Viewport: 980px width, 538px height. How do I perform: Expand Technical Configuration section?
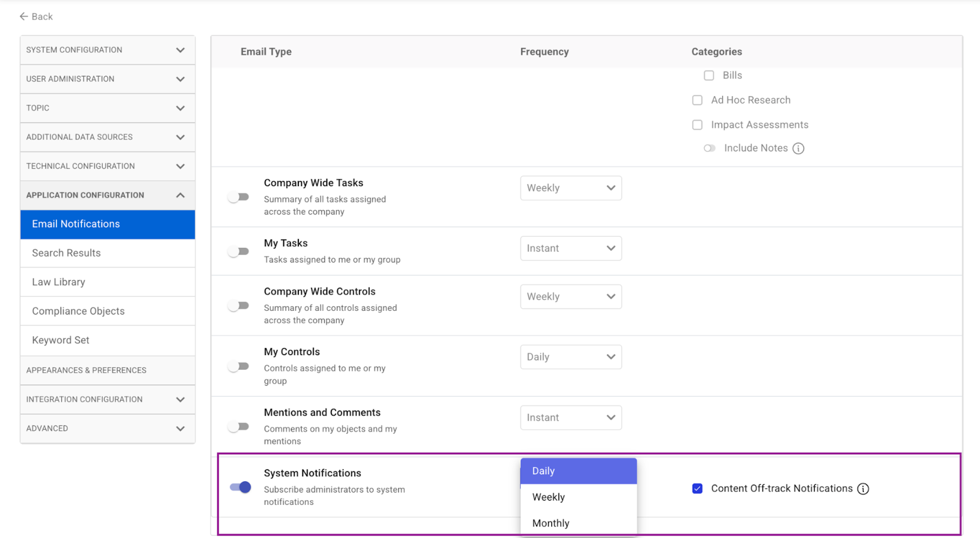(x=108, y=166)
